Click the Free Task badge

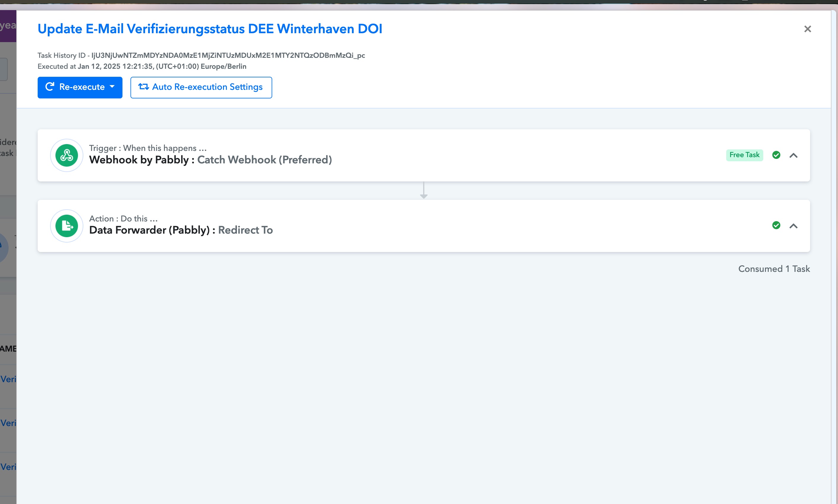coord(744,155)
